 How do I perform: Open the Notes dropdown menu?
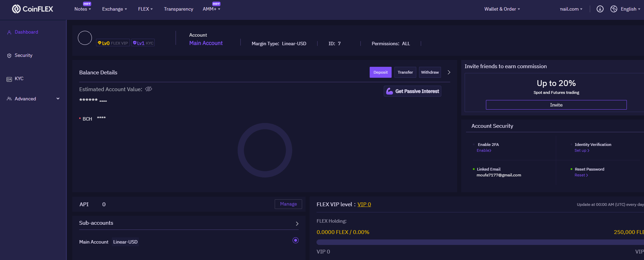click(x=83, y=9)
